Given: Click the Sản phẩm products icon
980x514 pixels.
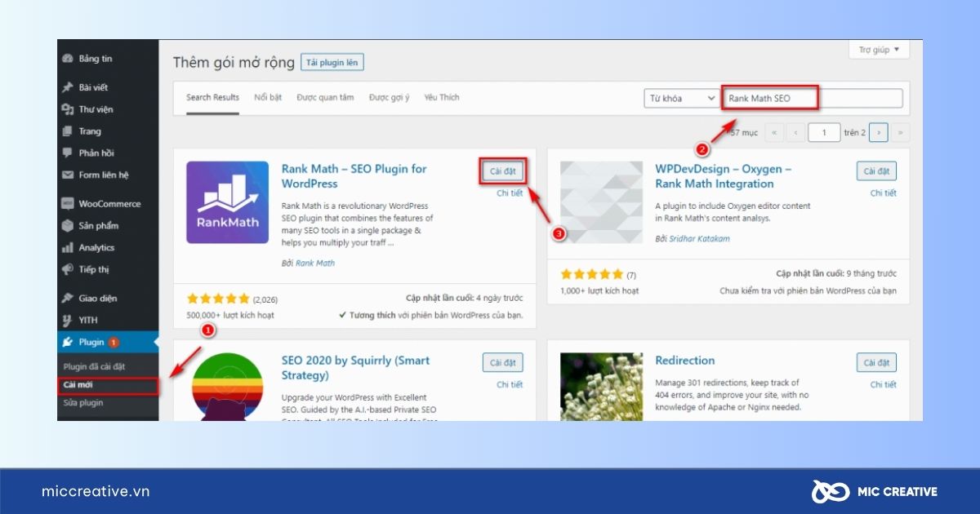Looking at the screenshot, I should (x=68, y=226).
